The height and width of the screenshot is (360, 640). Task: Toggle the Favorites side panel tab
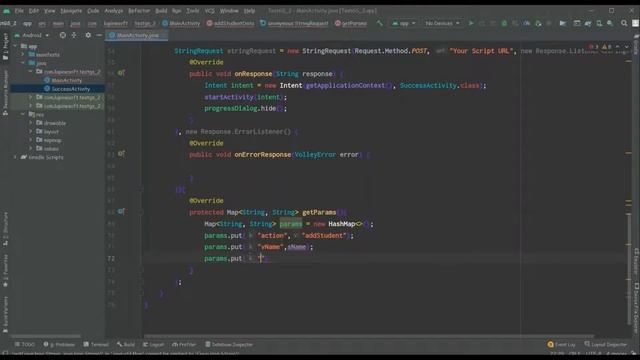click(5, 271)
